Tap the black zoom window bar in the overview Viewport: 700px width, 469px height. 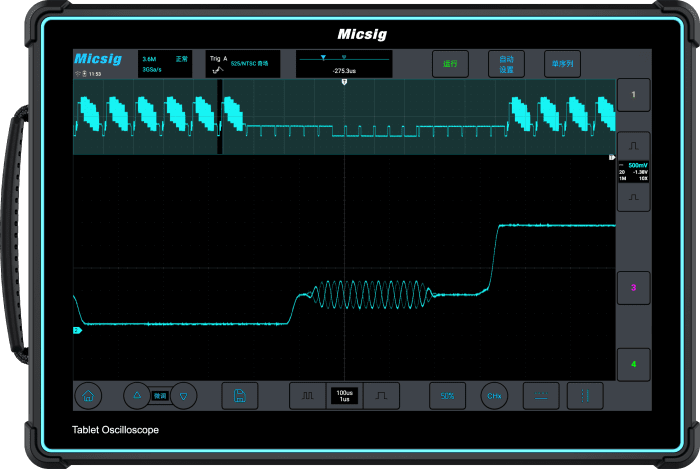tap(220, 117)
